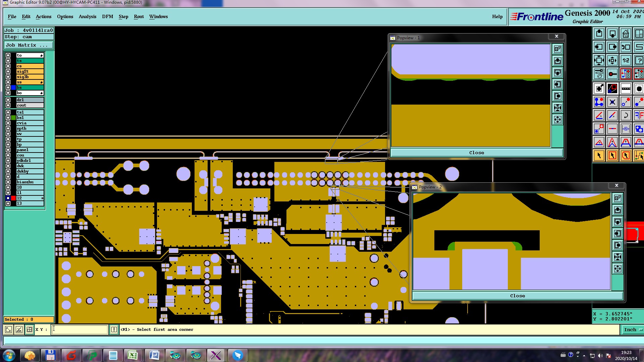Click the wrench and pliers tools icon
644x362 pixels.
point(599,74)
